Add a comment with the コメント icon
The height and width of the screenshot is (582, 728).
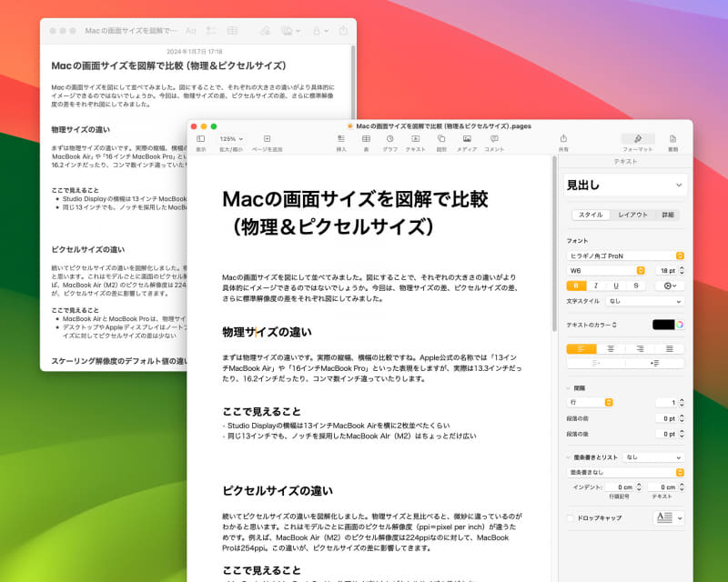point(494,139)
